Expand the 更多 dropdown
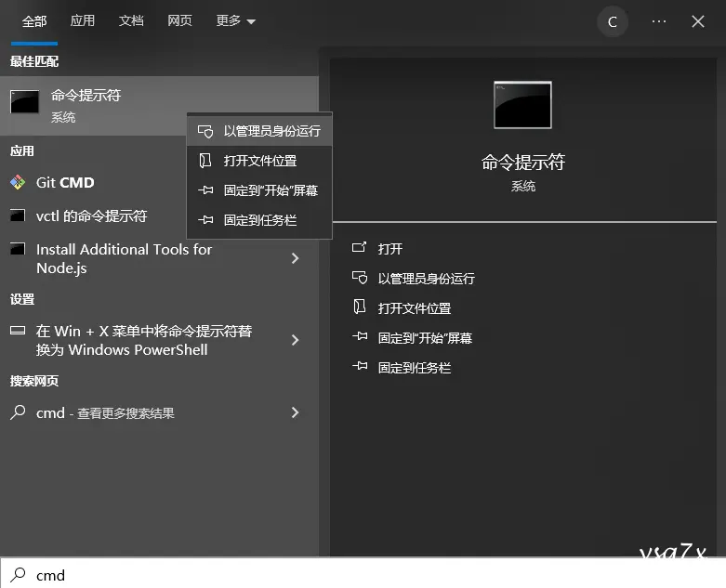726x588 pixels. coord(236,20)
